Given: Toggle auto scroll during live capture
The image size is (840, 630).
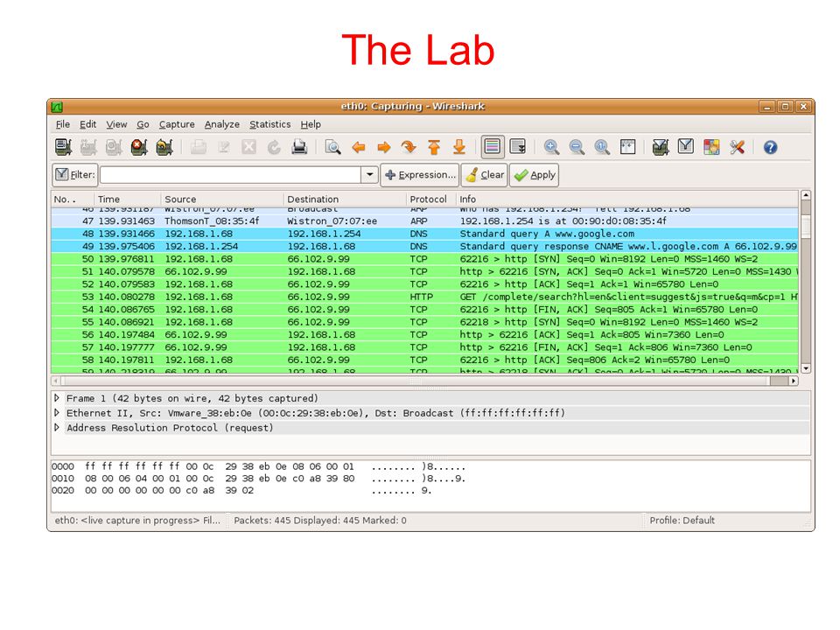Looking at the screenshot, I should [x=518, y=147].
